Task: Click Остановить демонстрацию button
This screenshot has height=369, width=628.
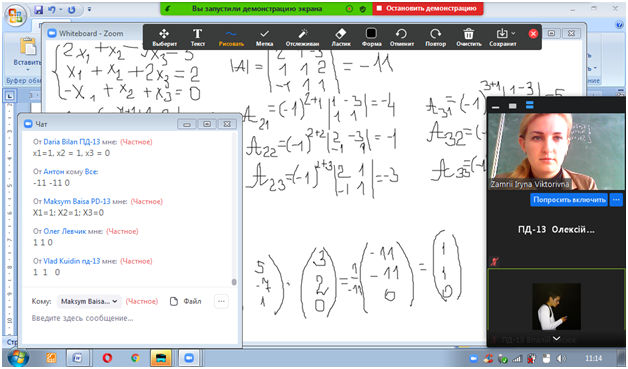Action: tap(427, 8)
